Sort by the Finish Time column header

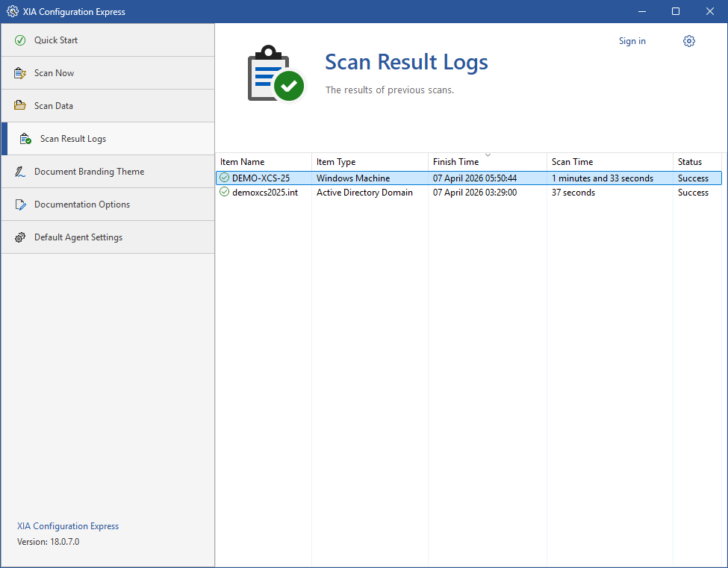pyautogui.click(x=455, y=162)
